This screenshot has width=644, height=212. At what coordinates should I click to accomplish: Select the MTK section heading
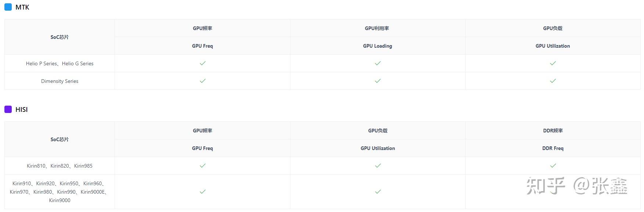pyautogui.click(x=22, y=7)
